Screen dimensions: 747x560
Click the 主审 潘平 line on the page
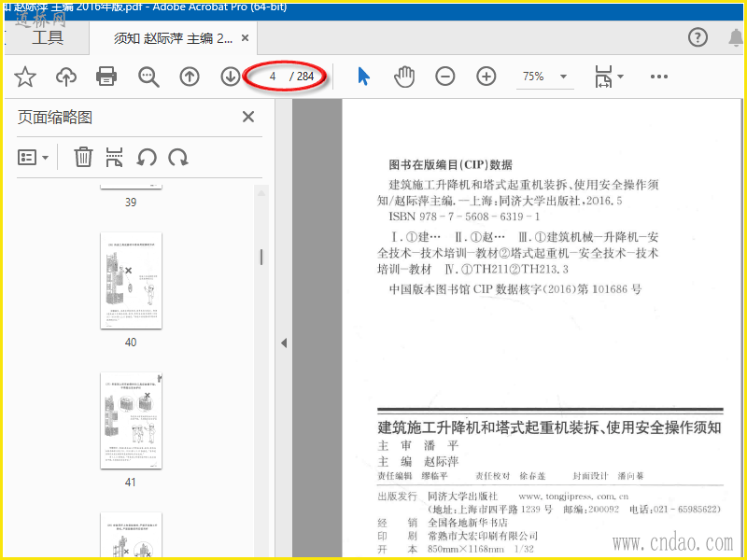(x=417, y=446)
